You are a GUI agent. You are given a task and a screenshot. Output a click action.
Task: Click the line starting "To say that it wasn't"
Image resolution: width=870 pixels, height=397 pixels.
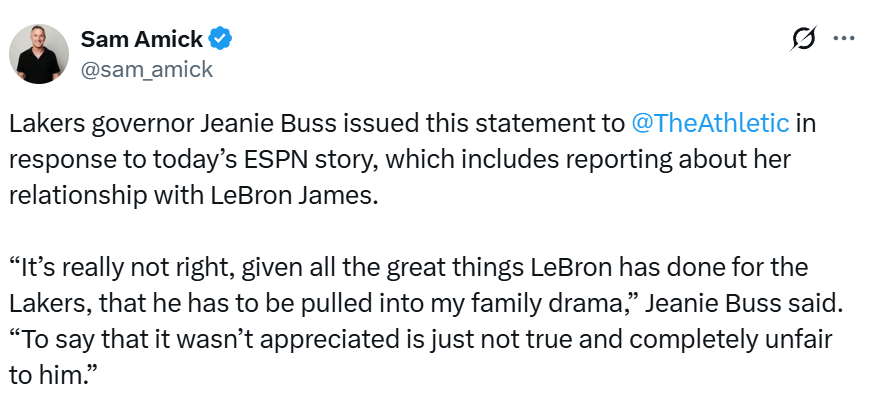coord(421,340)
